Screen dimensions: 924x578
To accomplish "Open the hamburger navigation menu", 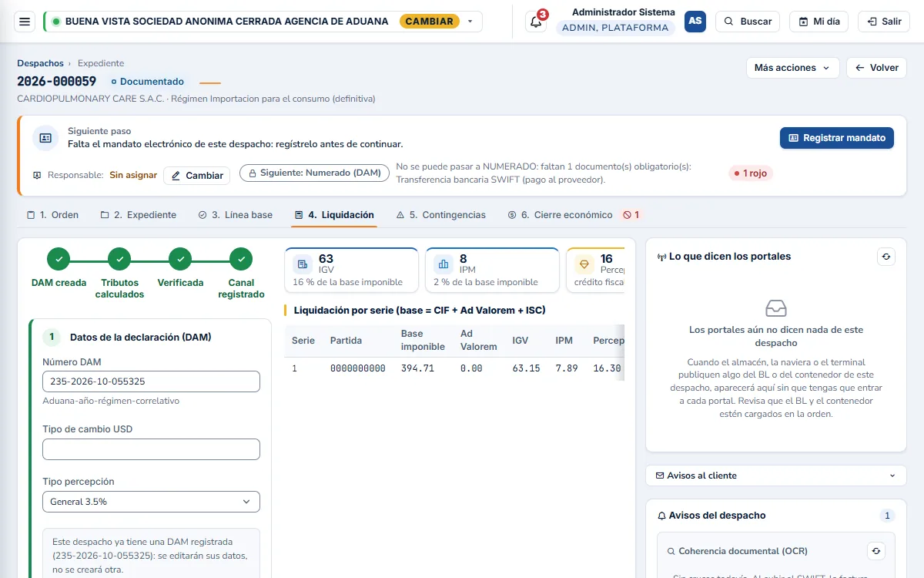I will (x=25, y=22).
